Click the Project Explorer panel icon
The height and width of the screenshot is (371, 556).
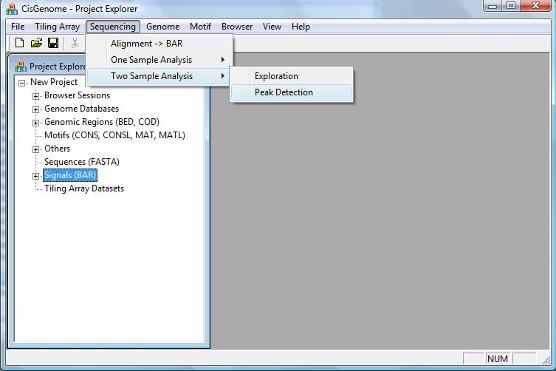tap(21, 66)
